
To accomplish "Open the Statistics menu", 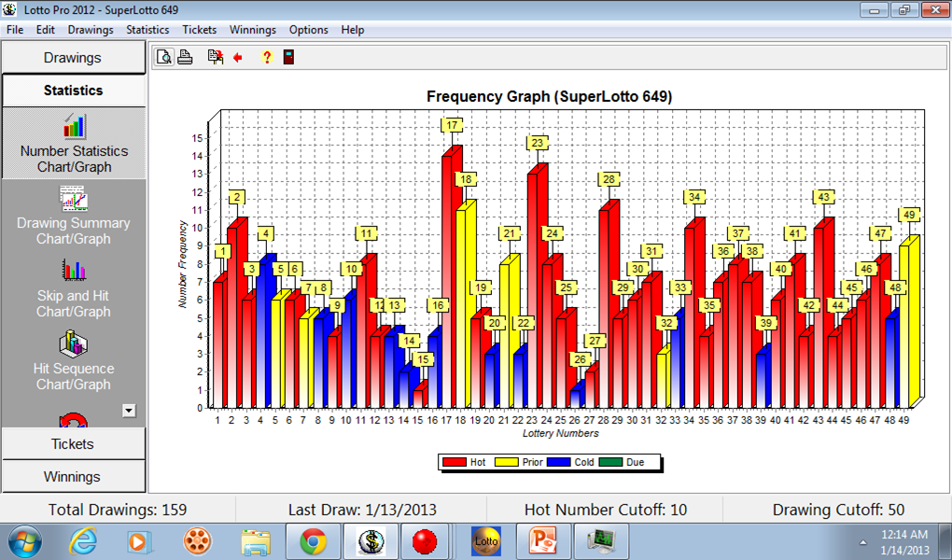I will click(147, 30).
